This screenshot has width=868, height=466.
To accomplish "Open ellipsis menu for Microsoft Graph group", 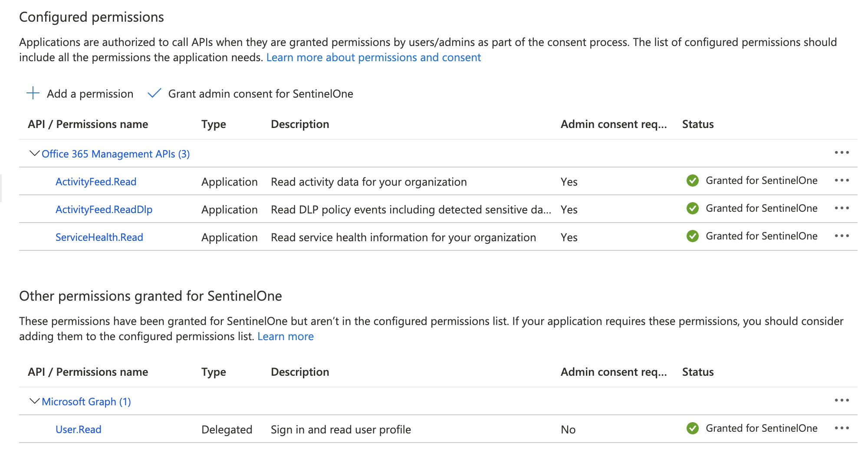I will pos(842,400).
